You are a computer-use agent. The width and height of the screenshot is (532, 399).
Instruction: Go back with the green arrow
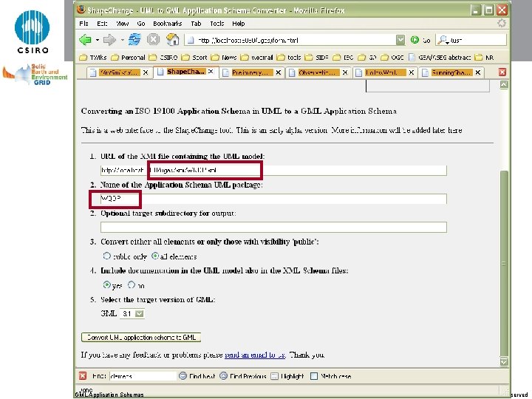85,40
